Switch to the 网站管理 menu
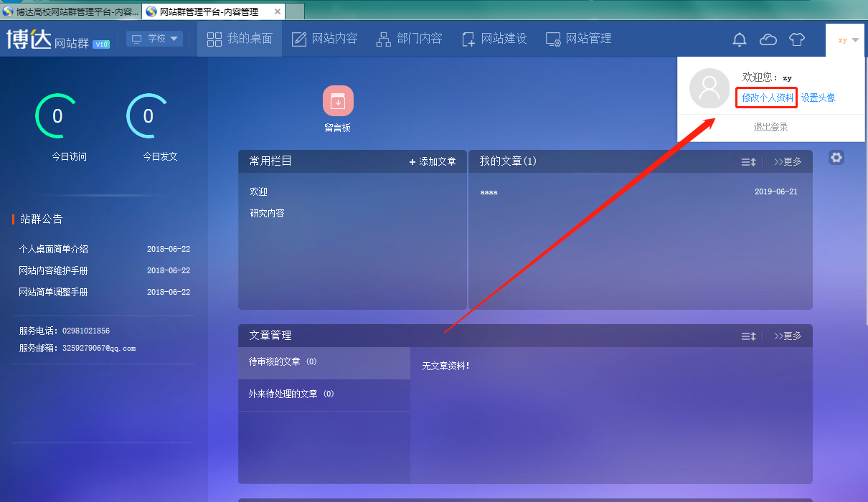Screen dimensions: 868x502 (578, 39)
